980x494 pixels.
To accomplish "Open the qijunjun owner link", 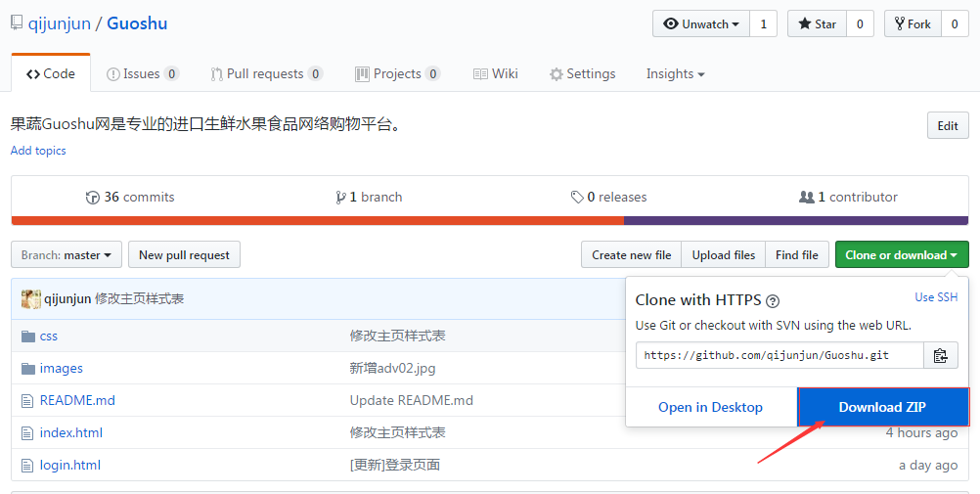I will (60, 23).
